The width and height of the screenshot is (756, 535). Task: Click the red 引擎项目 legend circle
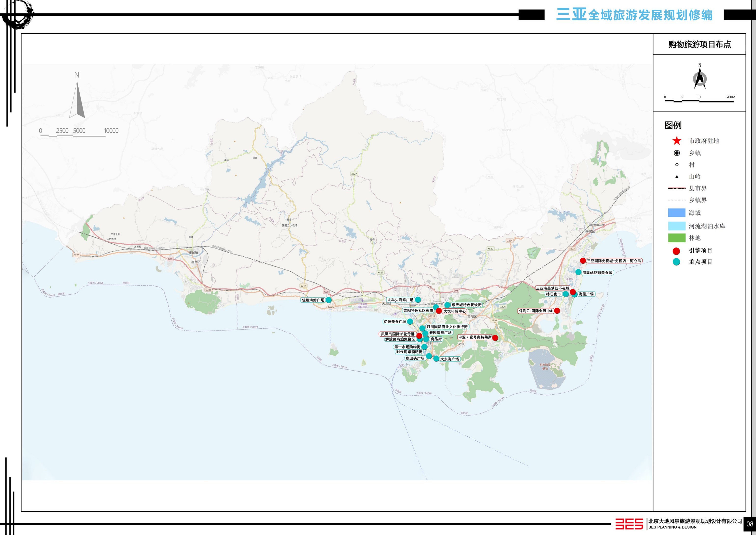676,251
